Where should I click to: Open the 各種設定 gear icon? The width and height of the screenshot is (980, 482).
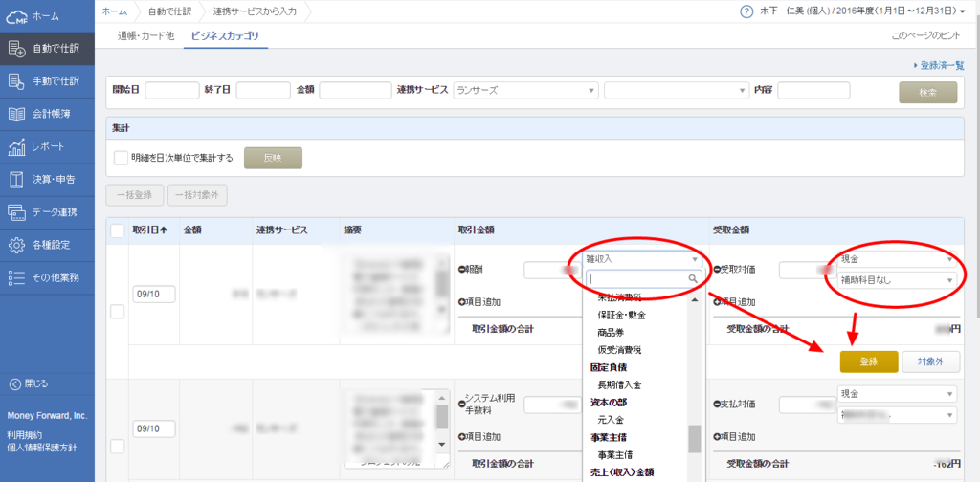[x=16, y=246]
